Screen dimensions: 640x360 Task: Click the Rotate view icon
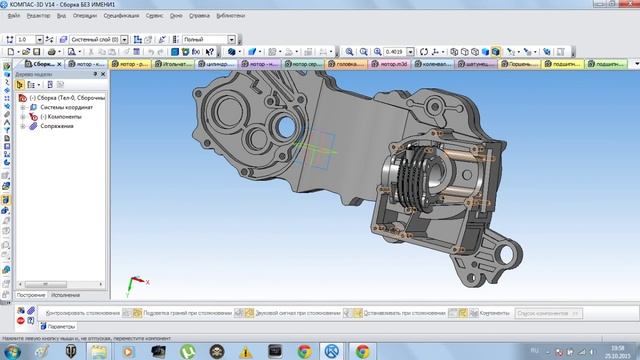(424, 52)
